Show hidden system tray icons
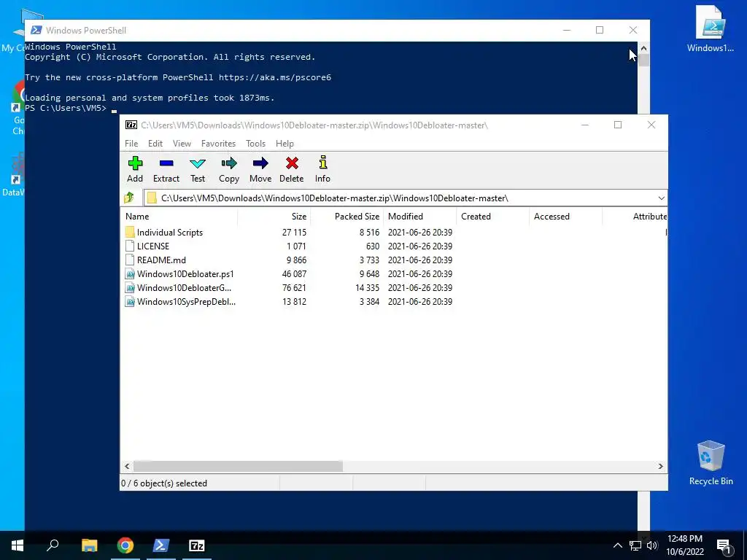This screenshot has height=560, width=747. coord(617,545)
